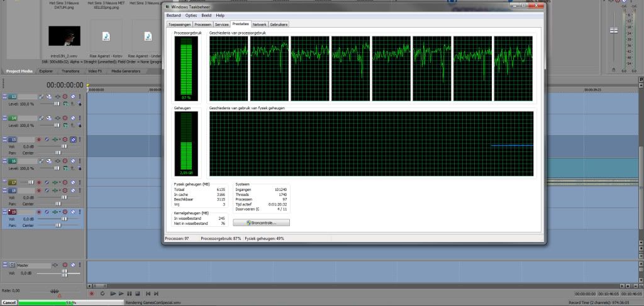Switch to Processen tab in Taskbeheer
Image resolution: width=644 pixels, height=306 pixels.
click(203, 25)
